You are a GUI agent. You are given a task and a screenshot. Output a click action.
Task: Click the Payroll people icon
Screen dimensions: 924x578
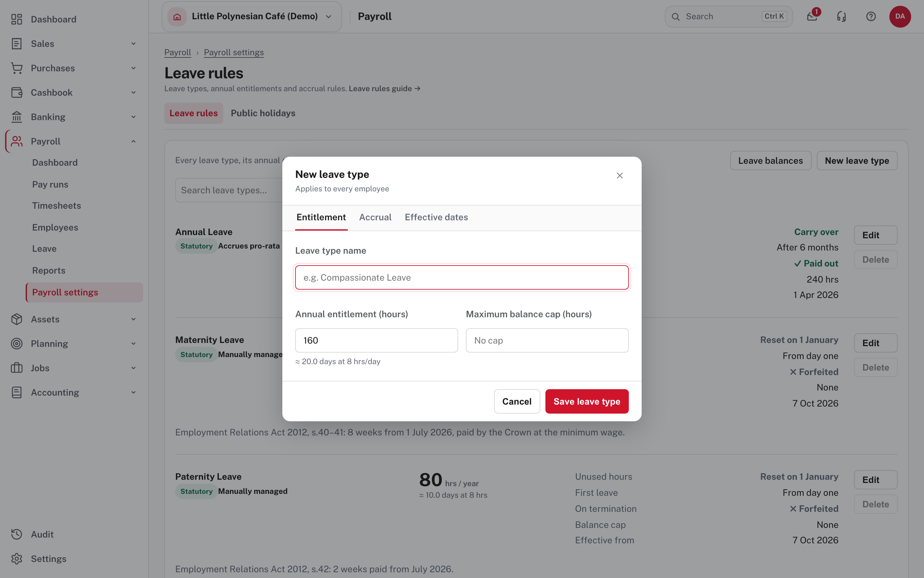(16, 141)
